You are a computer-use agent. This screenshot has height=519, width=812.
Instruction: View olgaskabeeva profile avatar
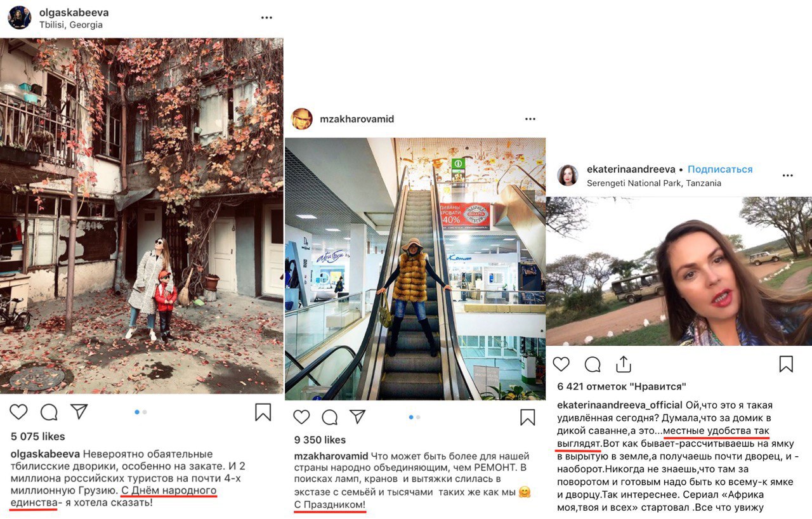pos(19,18)
